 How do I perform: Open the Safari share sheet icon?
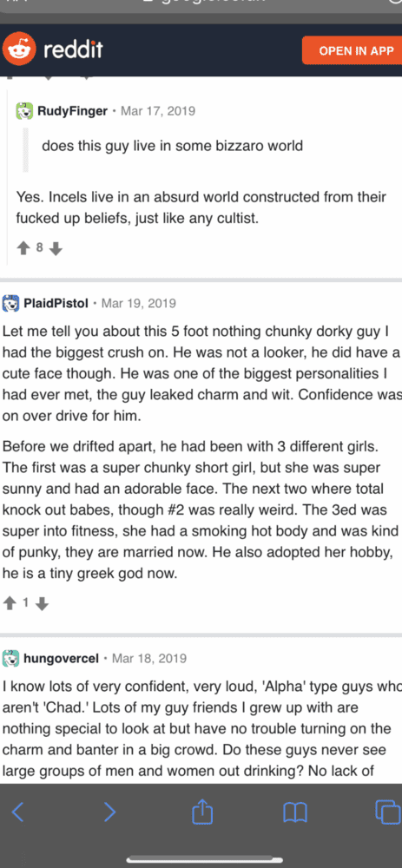pos(202,812)
